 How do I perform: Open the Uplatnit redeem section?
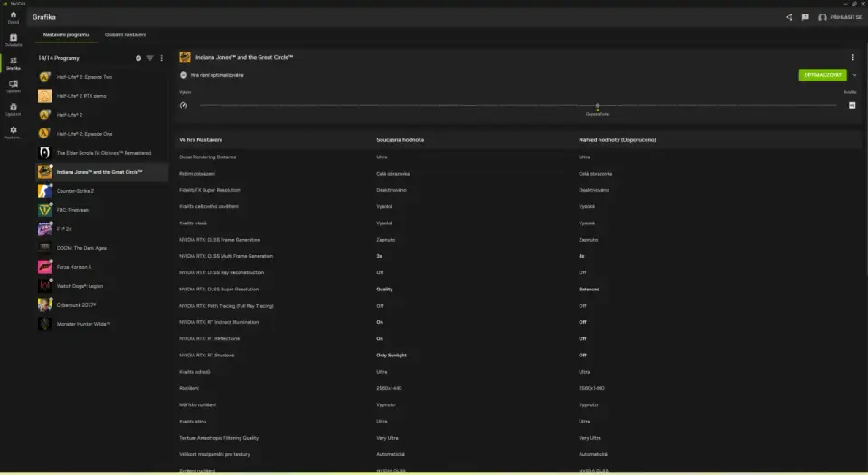coord(14,109)
